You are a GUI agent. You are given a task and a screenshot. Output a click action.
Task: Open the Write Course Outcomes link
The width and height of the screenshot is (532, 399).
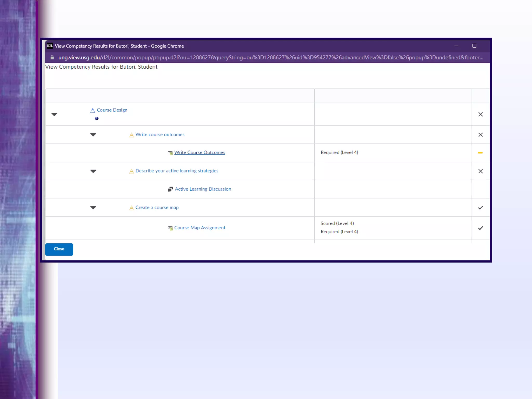pyautogui.click(x=199, y=152)
